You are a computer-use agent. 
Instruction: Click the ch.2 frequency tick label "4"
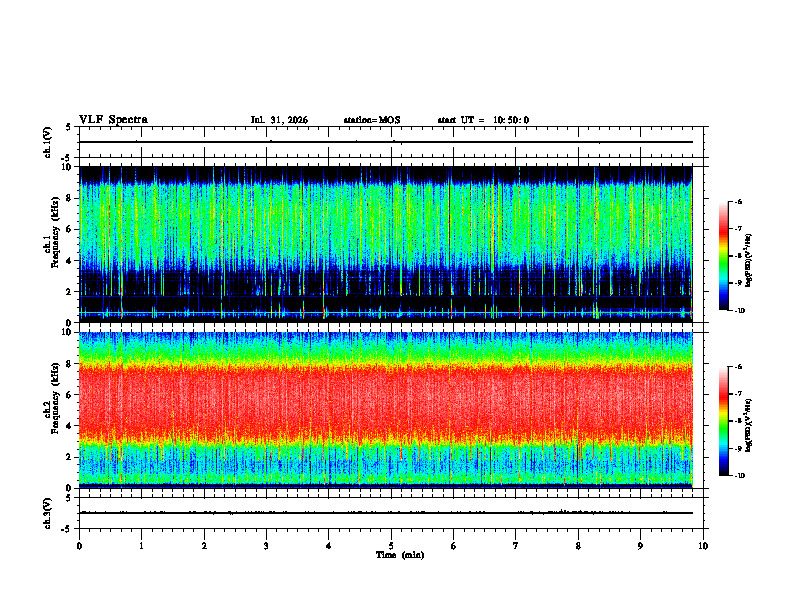[70, 426]
